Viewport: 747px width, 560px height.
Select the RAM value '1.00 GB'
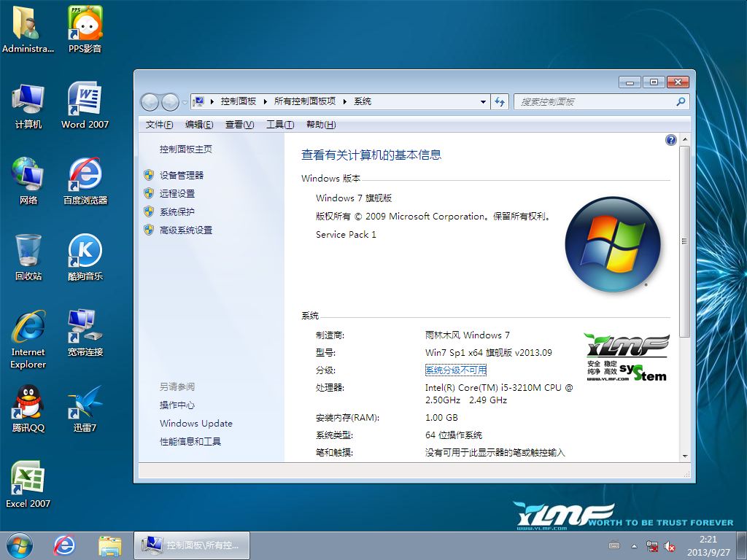click(441, 418)
